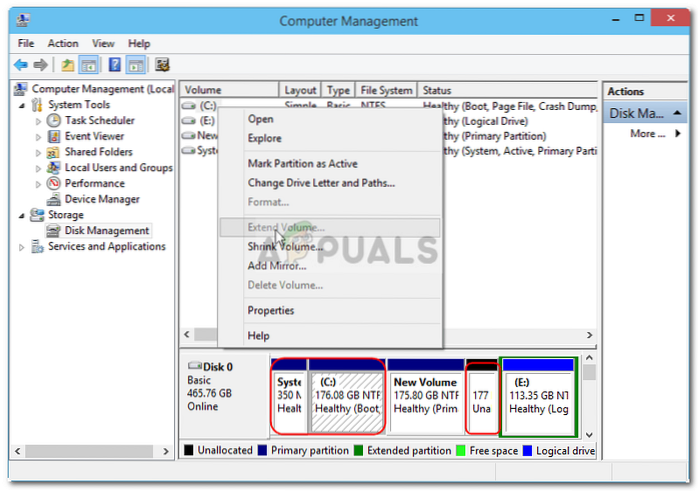698x491 pixels.
Task: Collapse the System Tools tree node
Action: click(23, 105)
